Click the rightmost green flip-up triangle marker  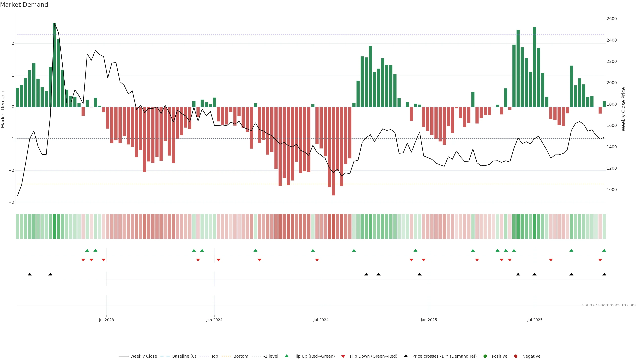pos(604,251)
